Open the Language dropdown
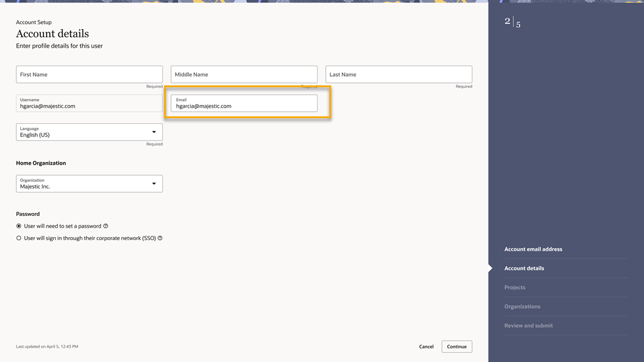 tap(89, 132)
